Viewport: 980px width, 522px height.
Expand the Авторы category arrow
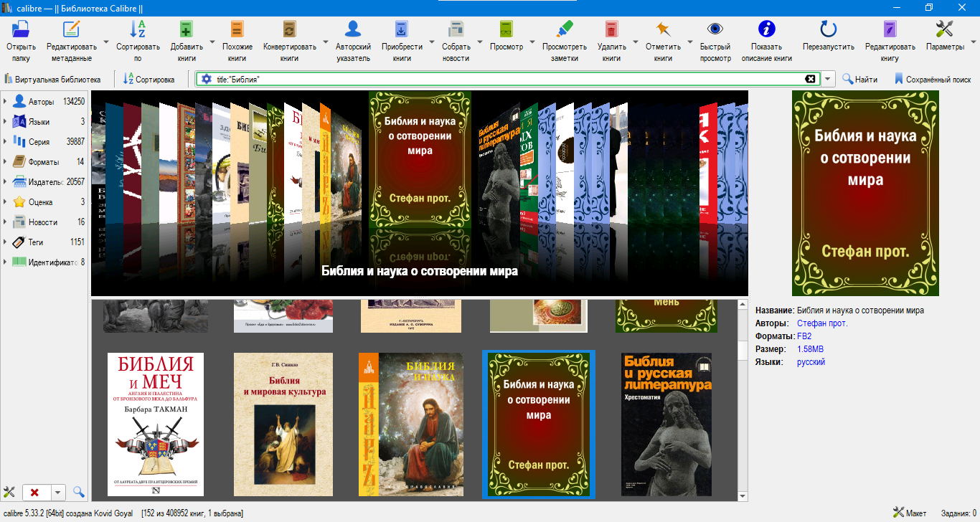(5, 101)
